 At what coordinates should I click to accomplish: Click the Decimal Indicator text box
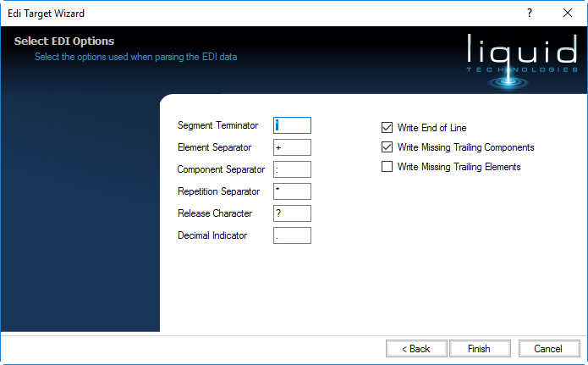293,235
